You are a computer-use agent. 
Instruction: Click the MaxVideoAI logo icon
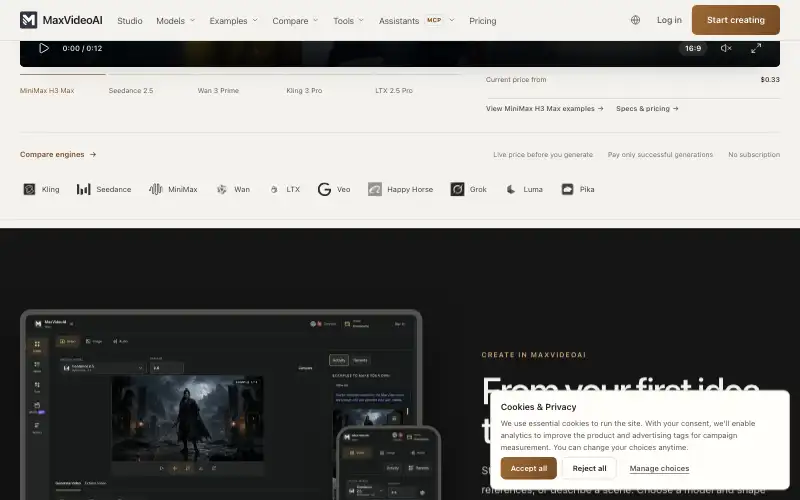(29, 20)
